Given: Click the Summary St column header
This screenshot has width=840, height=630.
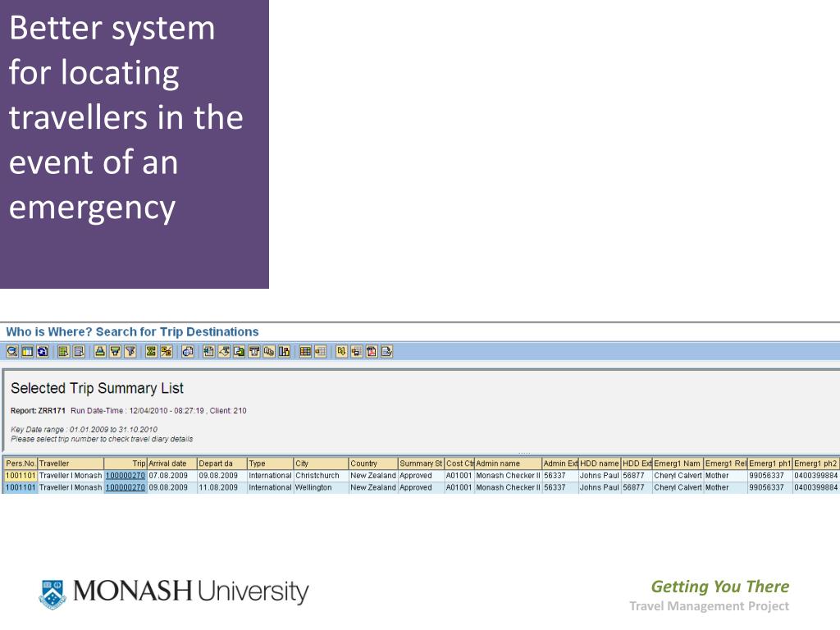Looking at the screenshot, I should [421, 463].
